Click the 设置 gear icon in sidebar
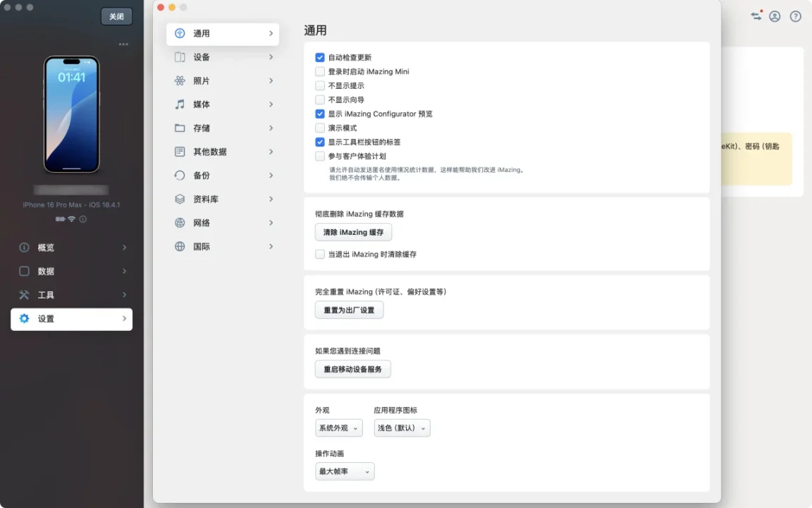Screen dimensions: 812x508 tap(25, 318)
